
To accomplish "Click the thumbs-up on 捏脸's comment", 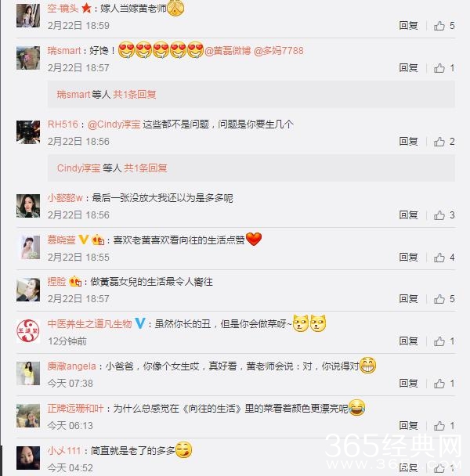I will click(x=439, y=299).
